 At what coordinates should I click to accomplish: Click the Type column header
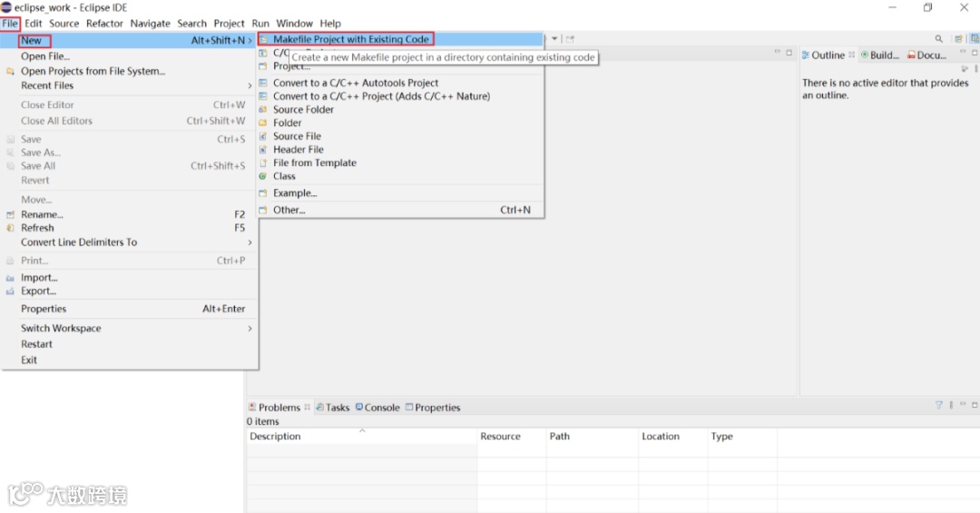742,436
